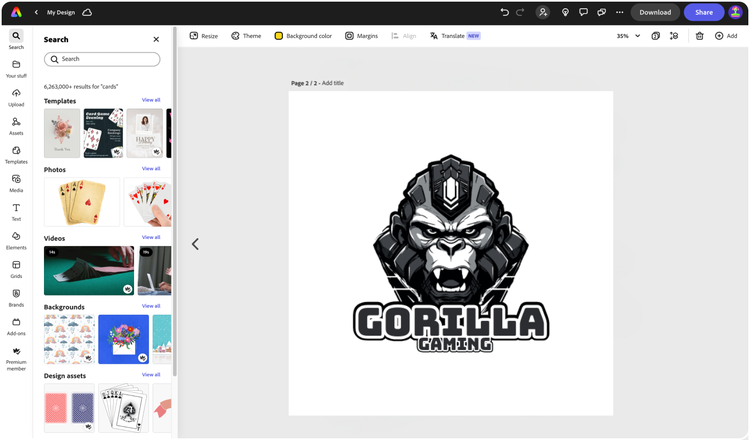Select the pink flower Thank You card template

click(62, 133)
